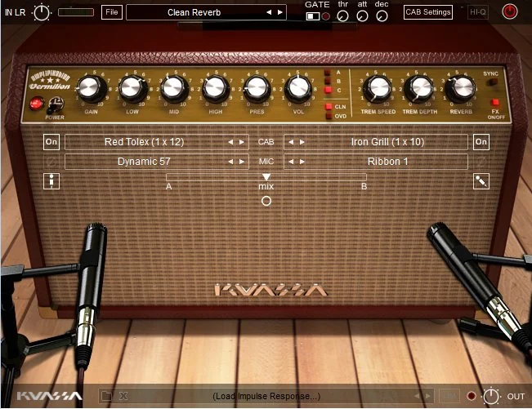Click the GAIN knob
532x409 pixels.
(91, 88)
